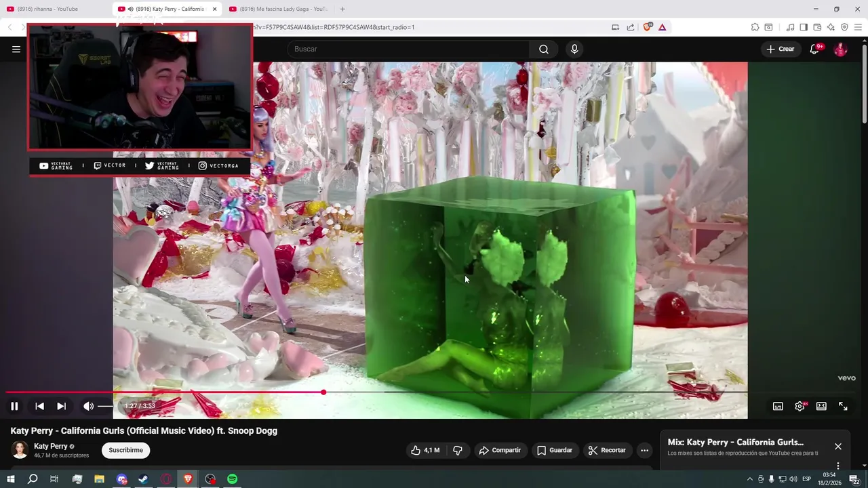Open File Explorer from taskbar
The image size is (868, 488).
pyautogui.click(x=99, y=479)
